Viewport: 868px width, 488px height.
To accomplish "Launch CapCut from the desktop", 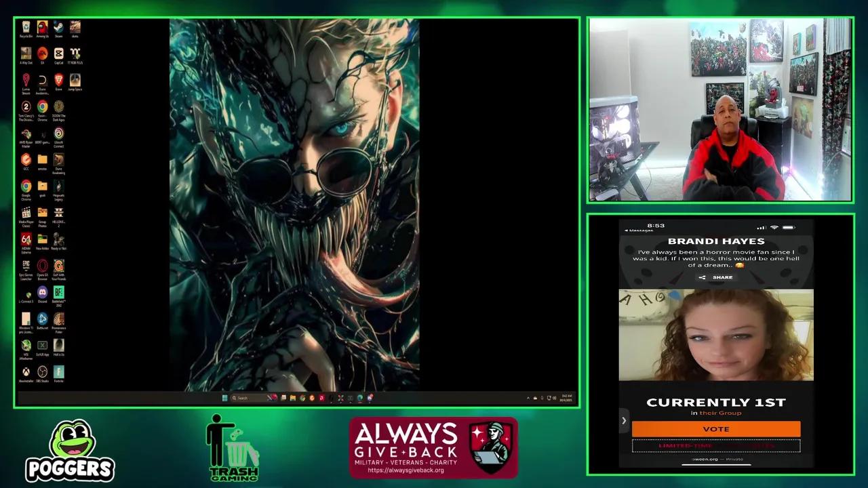I will click(59, 55).
